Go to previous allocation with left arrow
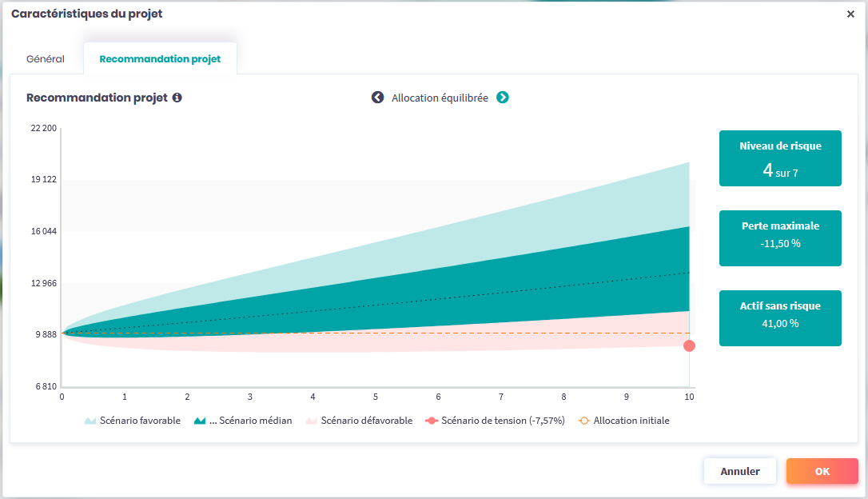Screen dimensions: 868x499 377,98
